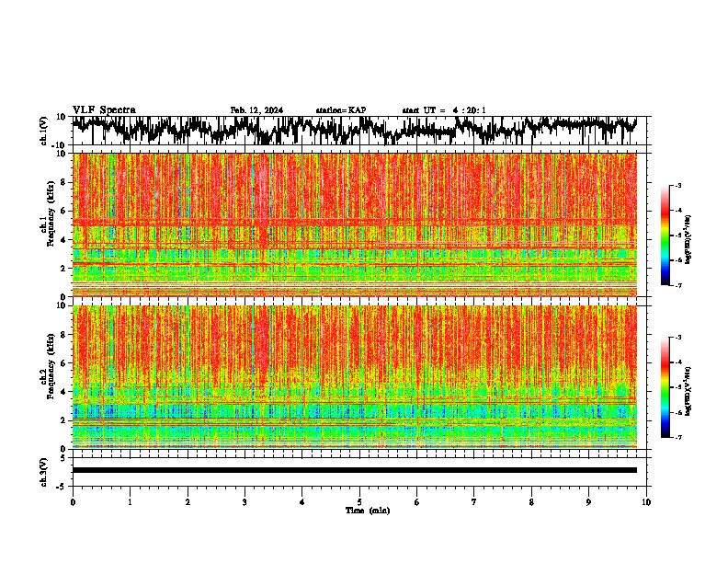Click the ch.1 voltage waveform trace
The width and height of the screenshot is (728, 563).
pyautogui.click(x=354, y=130)
